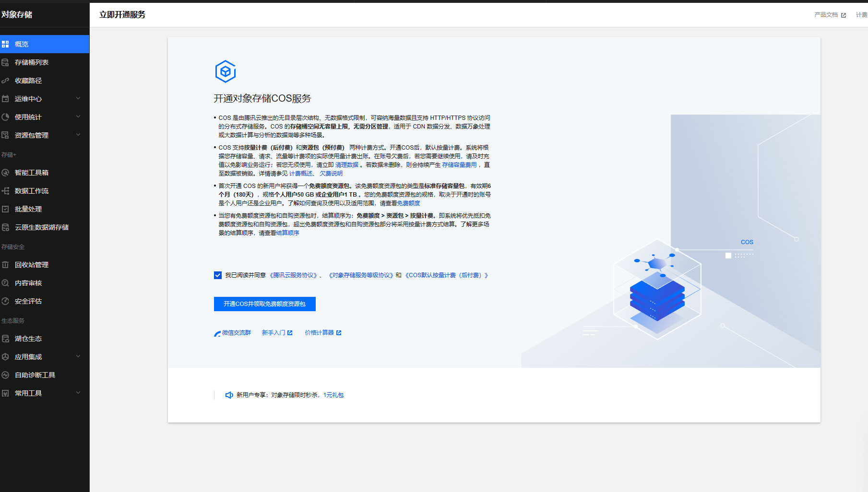Click the COS hexagon logo icon

(x=225, y=71)
